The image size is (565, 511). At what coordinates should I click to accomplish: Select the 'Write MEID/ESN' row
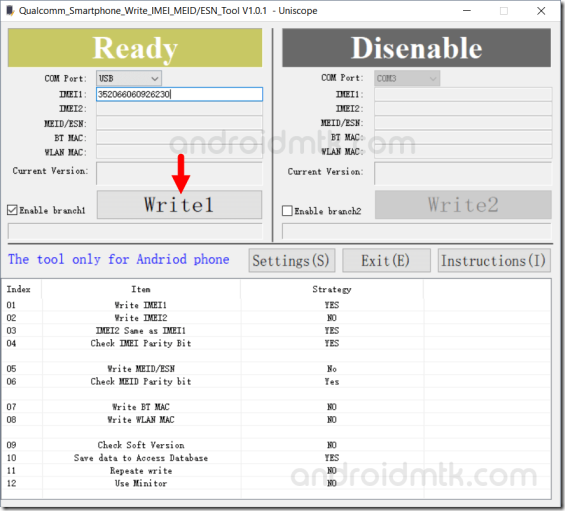click(x=276, y=369)
